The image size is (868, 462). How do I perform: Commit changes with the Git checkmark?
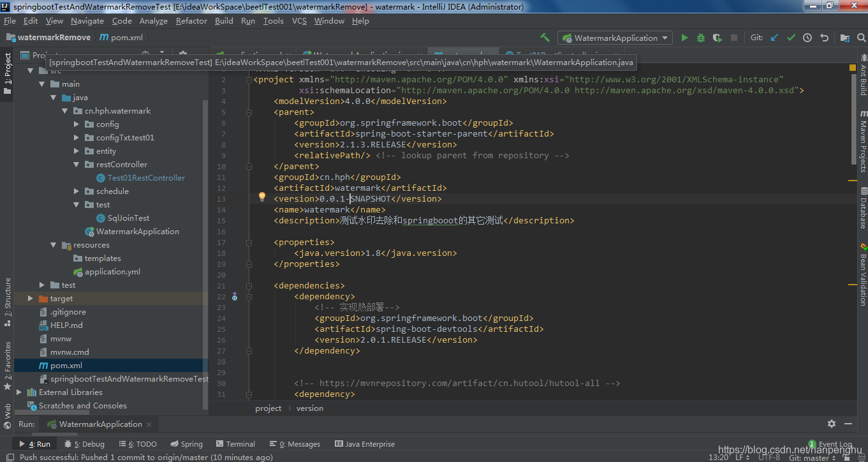[x=791, y=38]
